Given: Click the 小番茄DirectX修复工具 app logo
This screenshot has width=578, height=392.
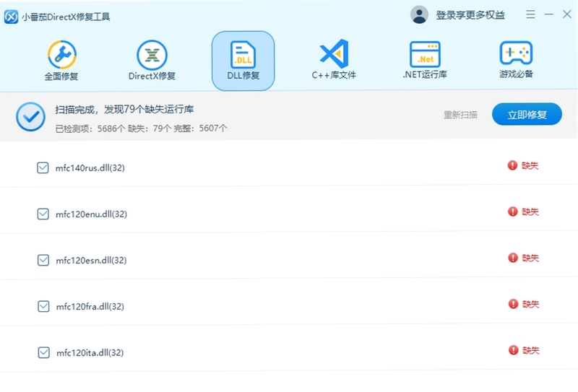Looking at the screenshot, I should point(11,17).
